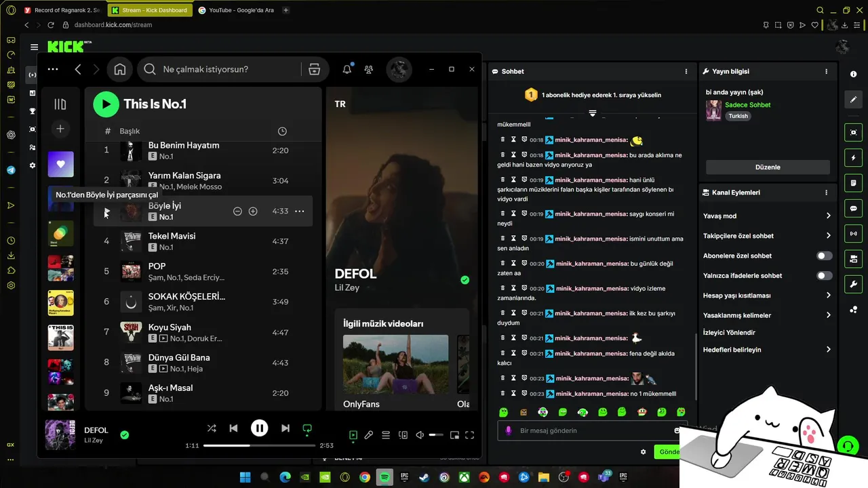Open Spotify Browse icon in search bar
868x488 pixels.
[x=314, y=69]
